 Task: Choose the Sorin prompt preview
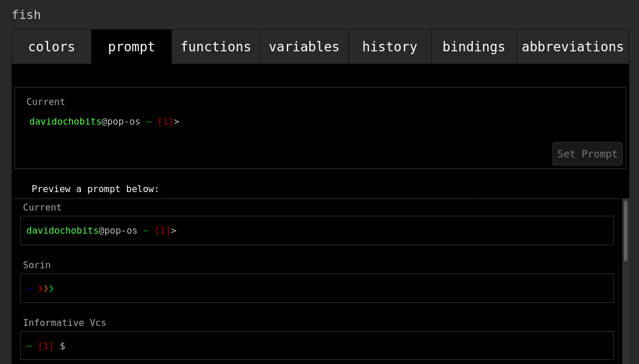pyautogui.click(x=317, y=288)
